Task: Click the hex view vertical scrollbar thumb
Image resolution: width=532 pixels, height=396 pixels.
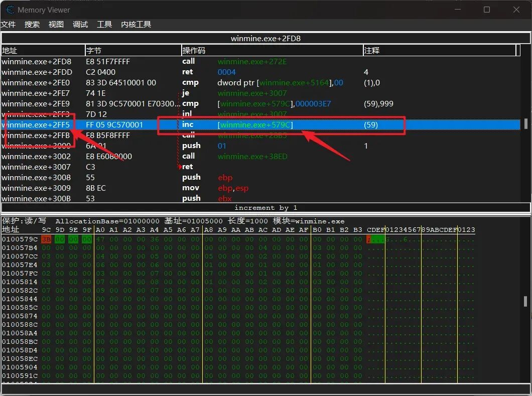Action: click(526, 301)
